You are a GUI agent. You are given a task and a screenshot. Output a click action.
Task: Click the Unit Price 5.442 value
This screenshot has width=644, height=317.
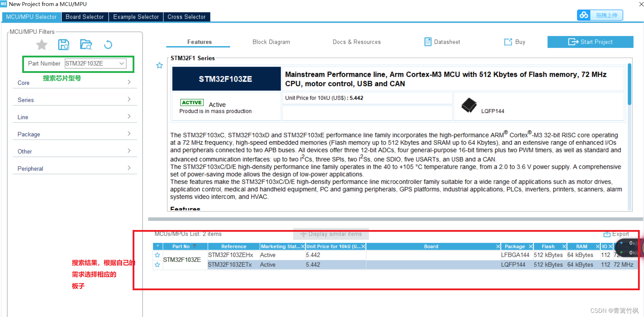[357, 98]
